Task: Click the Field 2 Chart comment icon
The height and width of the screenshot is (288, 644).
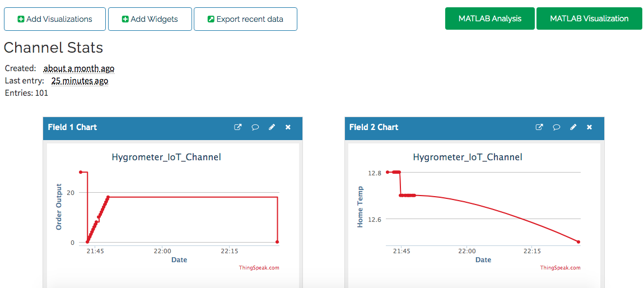Action: [x=556, y=127]
